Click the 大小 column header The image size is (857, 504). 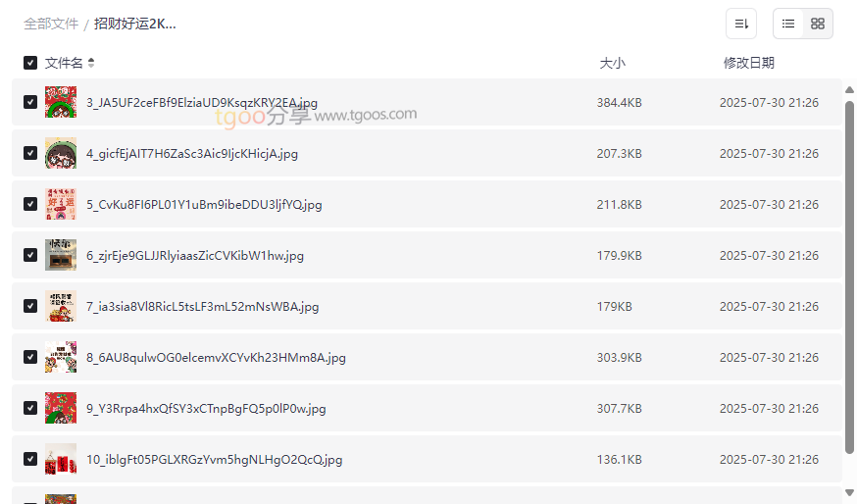612,63
